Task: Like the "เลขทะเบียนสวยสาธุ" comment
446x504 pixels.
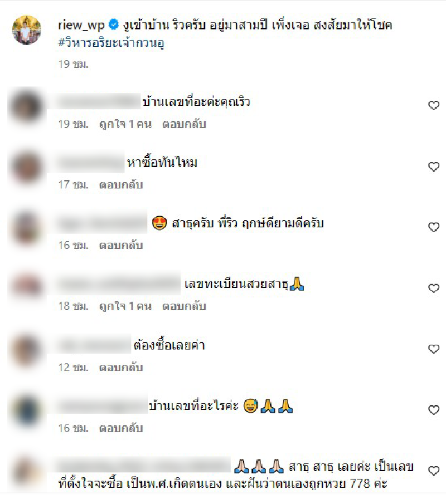Action: [x=434, y=288]
